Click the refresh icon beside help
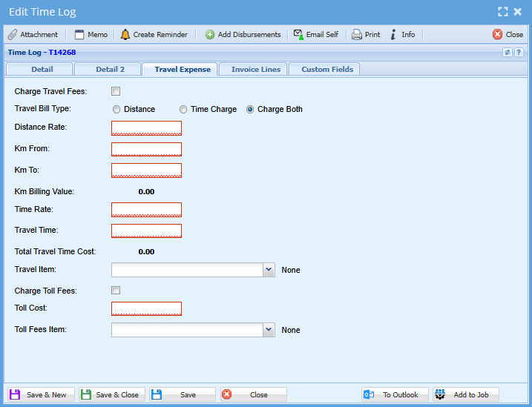The image size is (532, 407). tap(508, 53)
